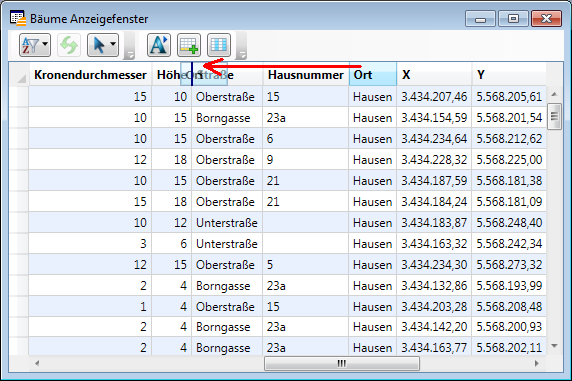Select Hausnummer cell 5 in the Oberstraße row

click(x=305, y=265)
